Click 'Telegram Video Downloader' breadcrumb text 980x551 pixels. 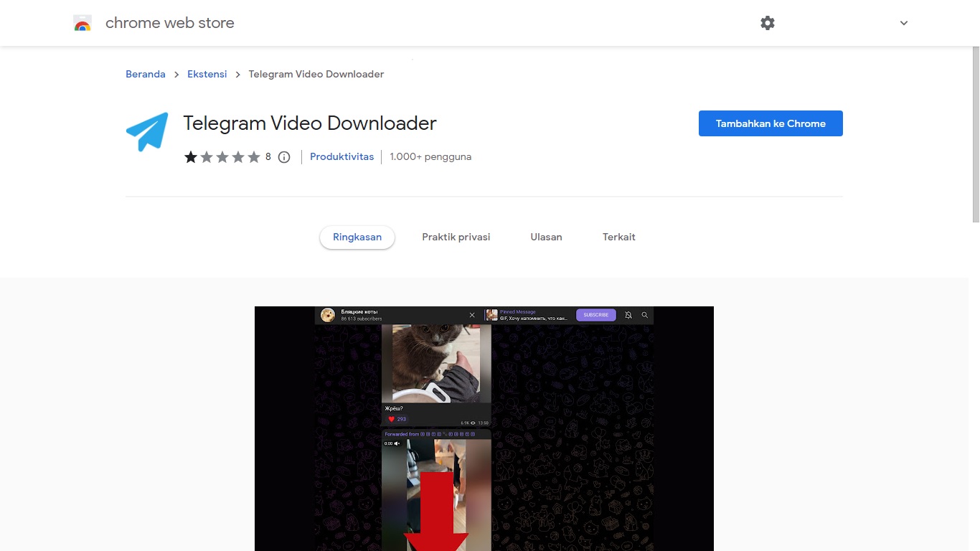pos(316,74)
